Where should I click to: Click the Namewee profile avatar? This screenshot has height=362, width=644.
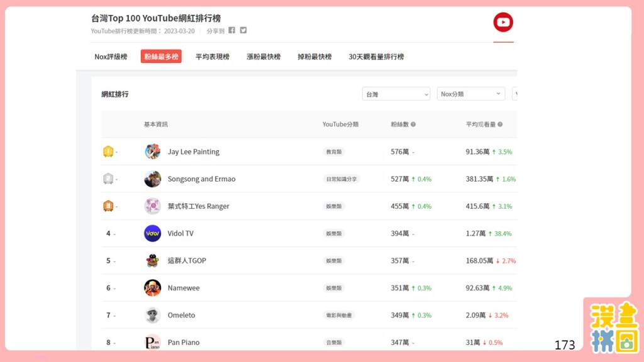point(152,288)
